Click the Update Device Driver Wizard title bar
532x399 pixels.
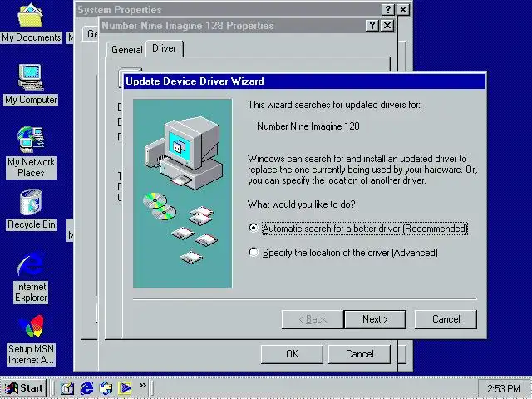coord(304,81)
